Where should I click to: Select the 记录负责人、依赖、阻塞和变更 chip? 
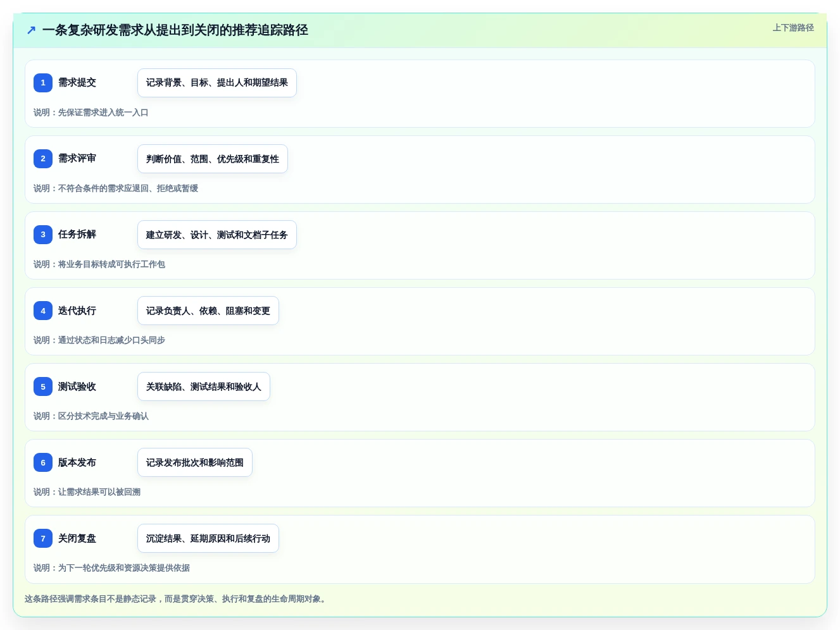point(208,311)
